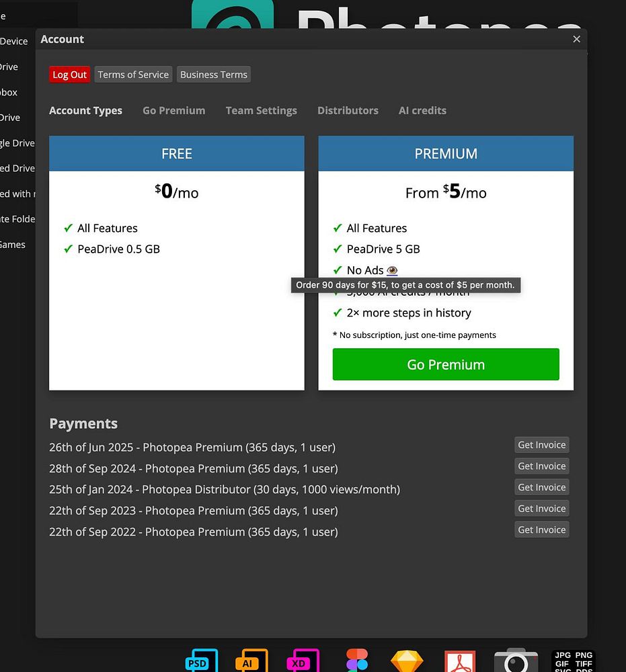Click the eye icon next to No Ads
The image size is (626, 672).
[392, 270]
